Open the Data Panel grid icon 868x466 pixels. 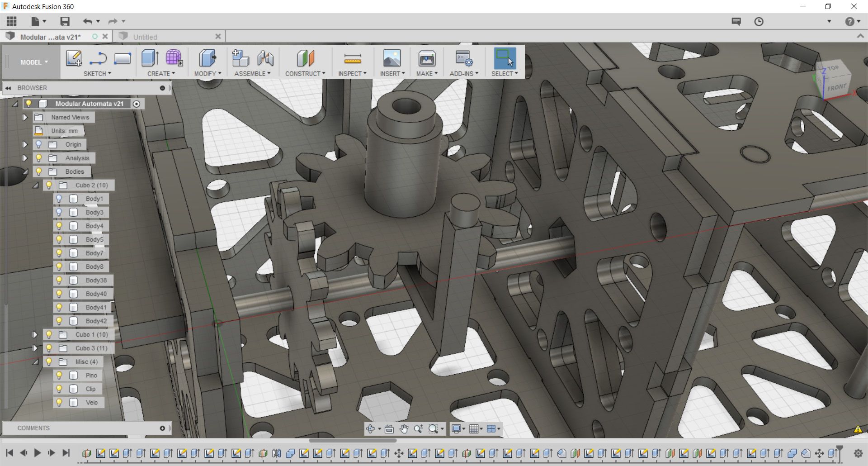click(12, 21)
